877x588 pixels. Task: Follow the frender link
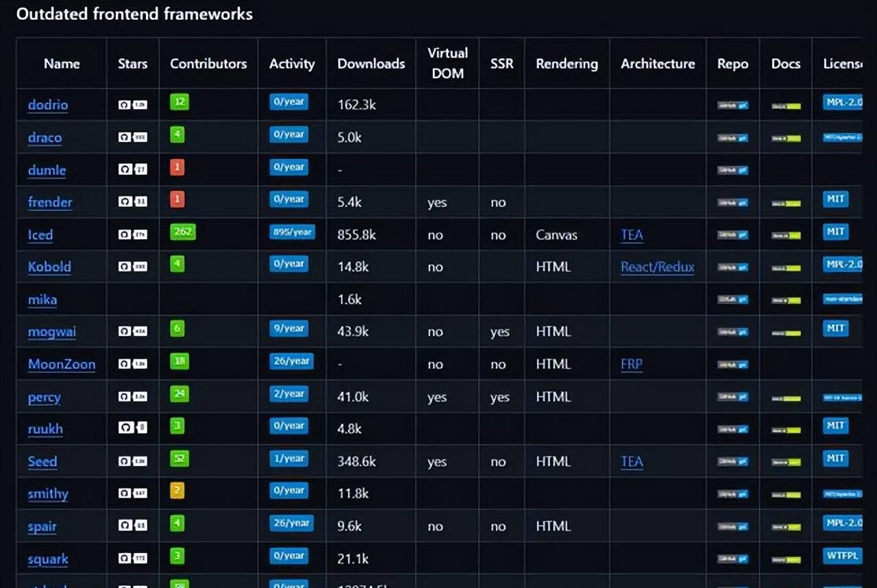tap(50, 202)
